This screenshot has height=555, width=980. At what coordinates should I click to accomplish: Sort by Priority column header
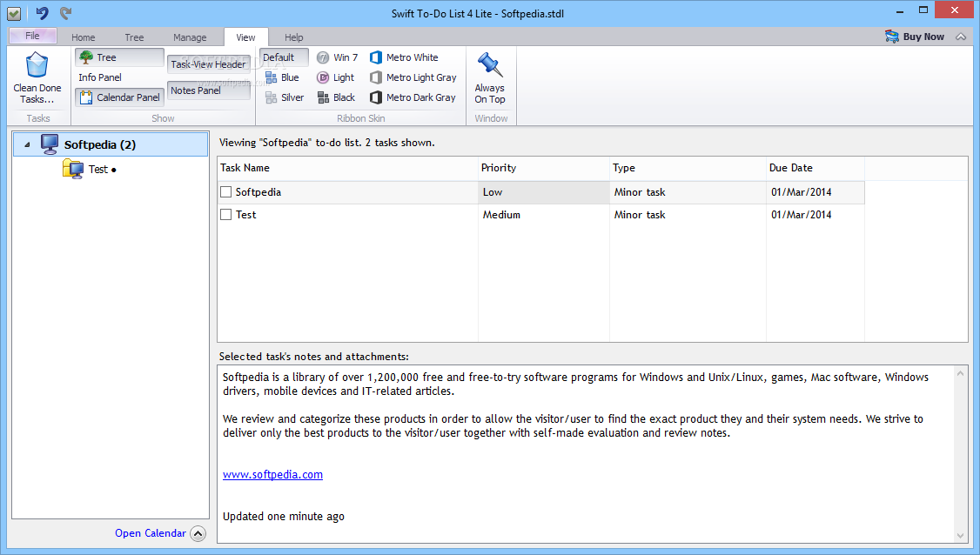(544, 168)
